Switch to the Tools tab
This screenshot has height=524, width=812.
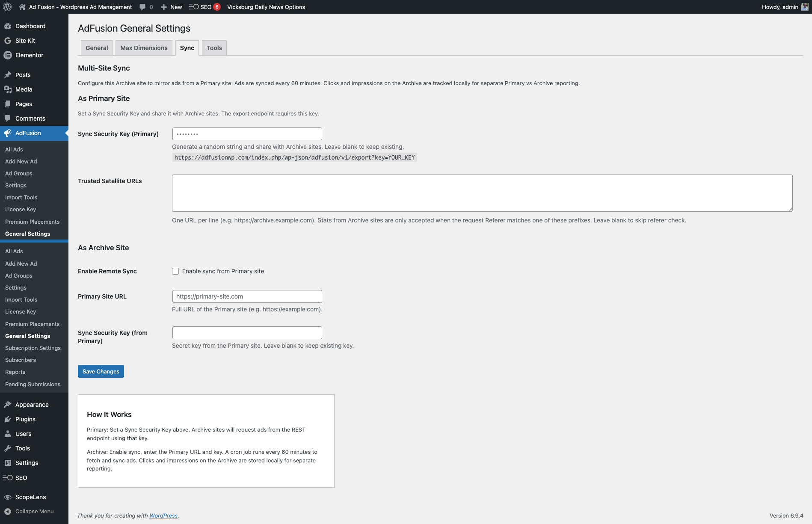coord(214,48)
